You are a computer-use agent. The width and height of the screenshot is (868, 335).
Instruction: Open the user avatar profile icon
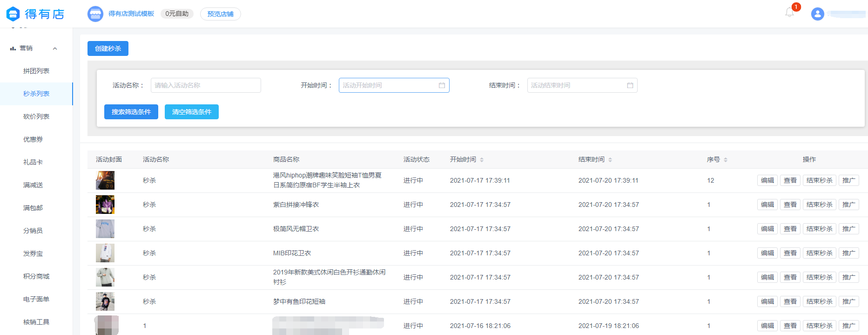pyautogui.click(x=817, y=14)
